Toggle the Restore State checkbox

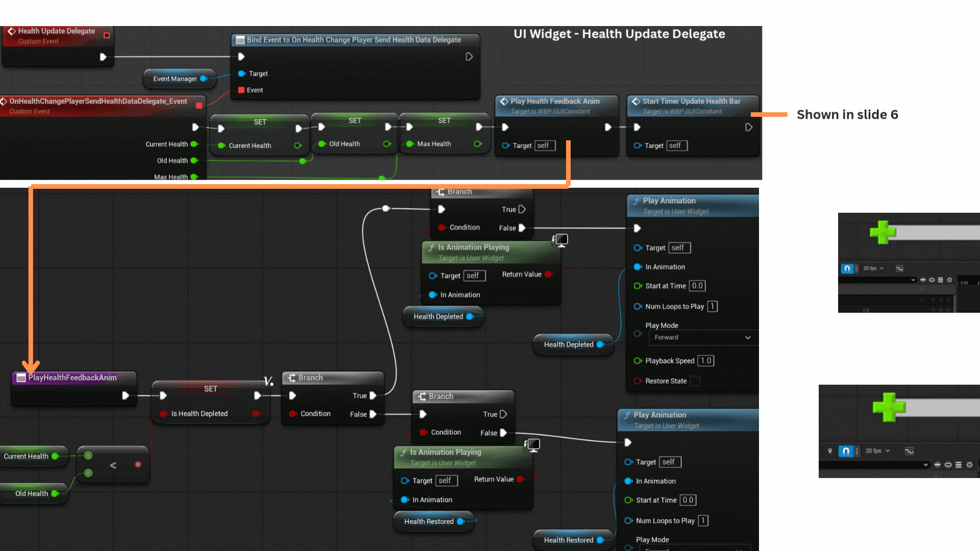click(x=695, y=381)
